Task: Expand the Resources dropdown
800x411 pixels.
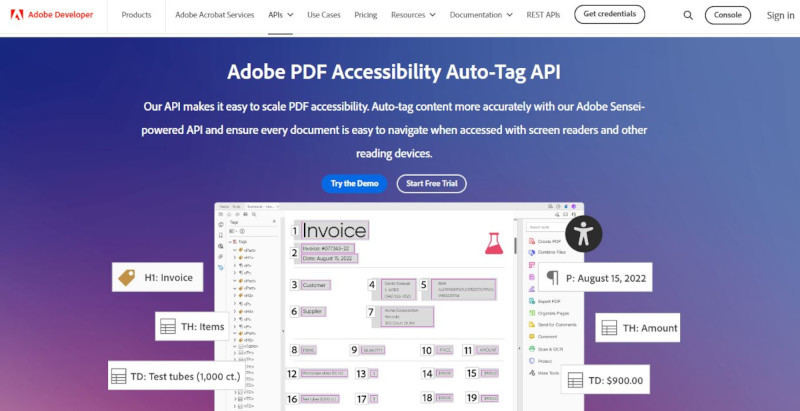Action: [413, 15]
